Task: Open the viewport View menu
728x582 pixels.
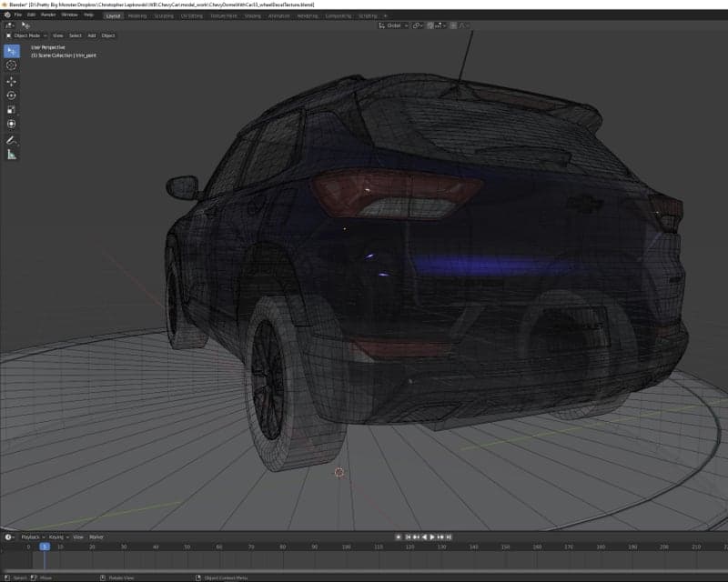Action: point(57,35)
